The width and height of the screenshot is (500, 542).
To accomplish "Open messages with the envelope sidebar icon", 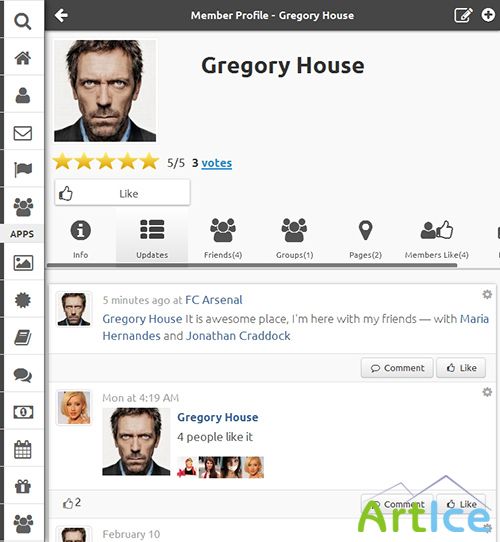I will click(x=23, y=133).
